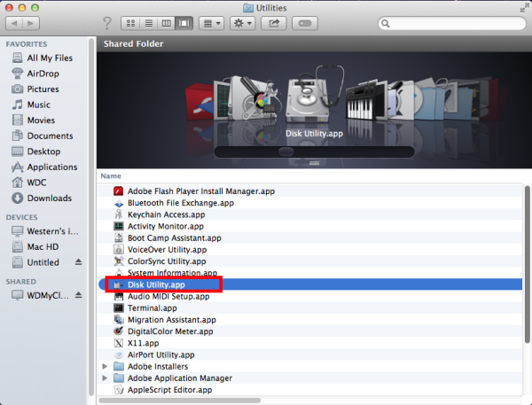Click the sidebar vertical scrollbar

point(91,217)
